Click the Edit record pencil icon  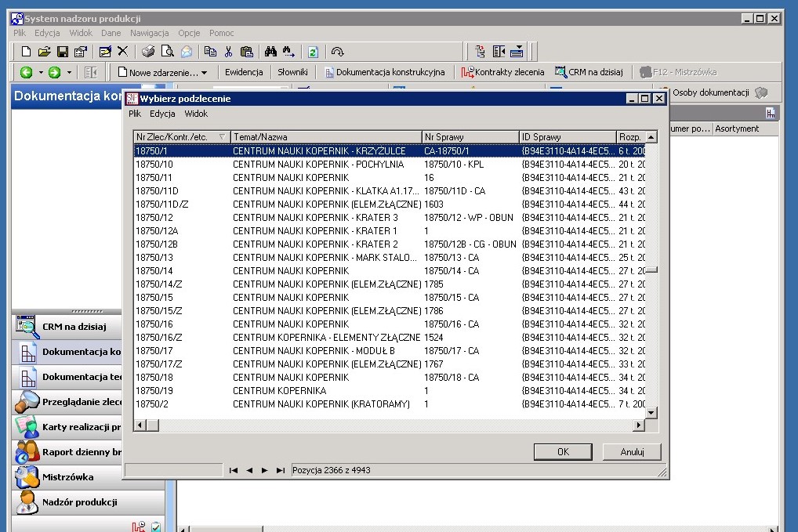pos(105,52)
